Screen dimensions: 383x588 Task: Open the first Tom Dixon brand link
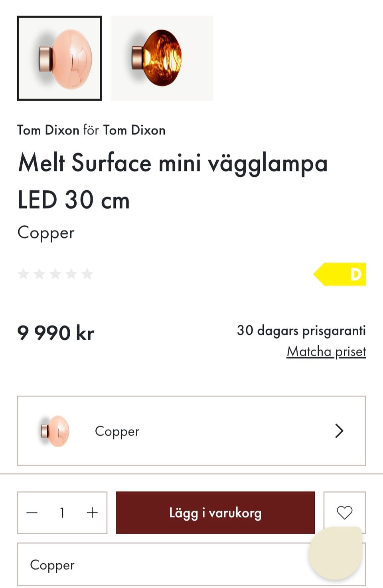[48, 130]
